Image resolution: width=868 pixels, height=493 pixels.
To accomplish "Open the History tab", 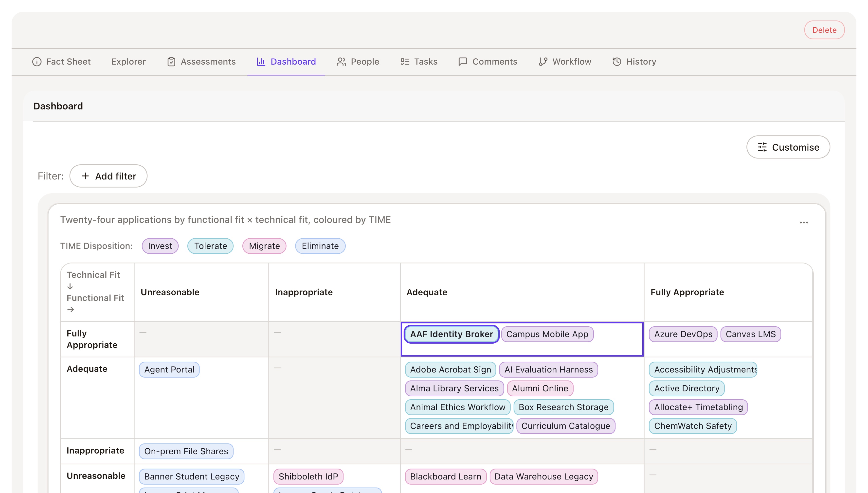I will coord(634,62).
